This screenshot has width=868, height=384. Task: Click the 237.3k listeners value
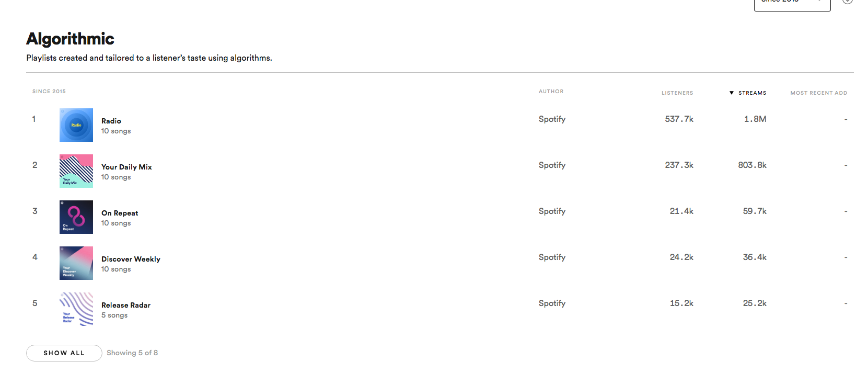pyautogui.click(x=679, y=165)
